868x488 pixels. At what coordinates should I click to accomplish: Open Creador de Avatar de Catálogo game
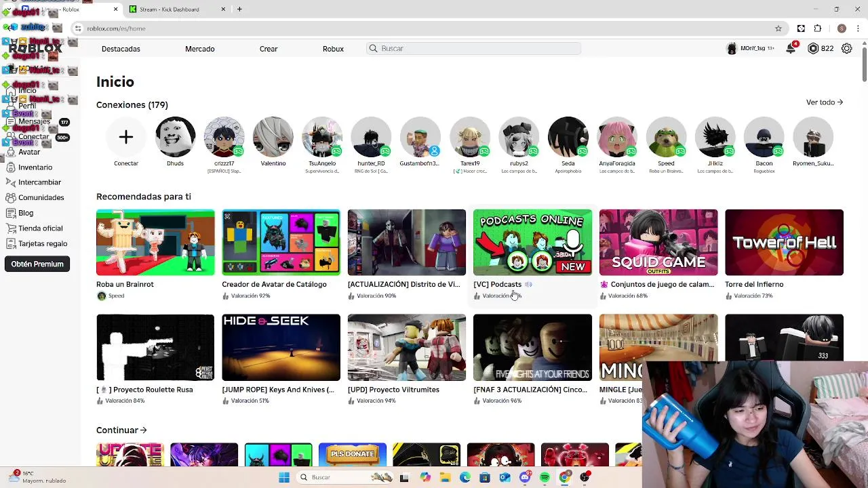pos(281,254)
